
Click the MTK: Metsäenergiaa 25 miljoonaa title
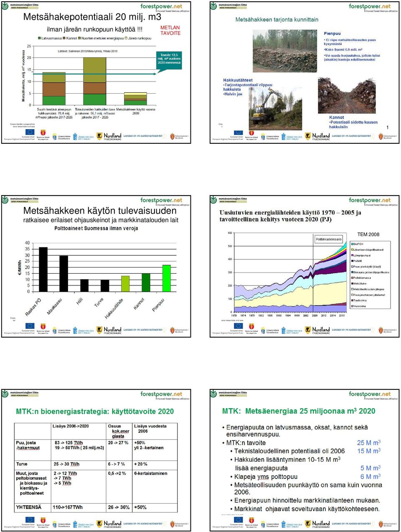click(299, 411)
